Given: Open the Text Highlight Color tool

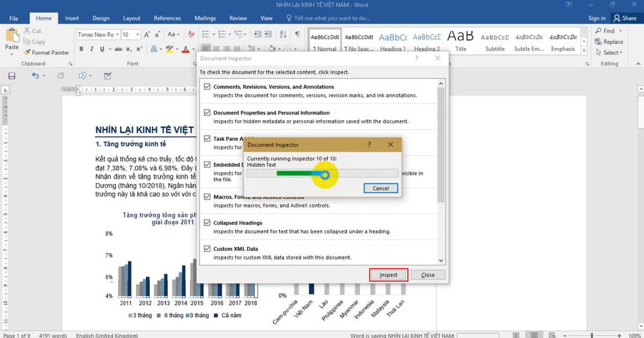Looking at the screenshot, I should [169, 48].
